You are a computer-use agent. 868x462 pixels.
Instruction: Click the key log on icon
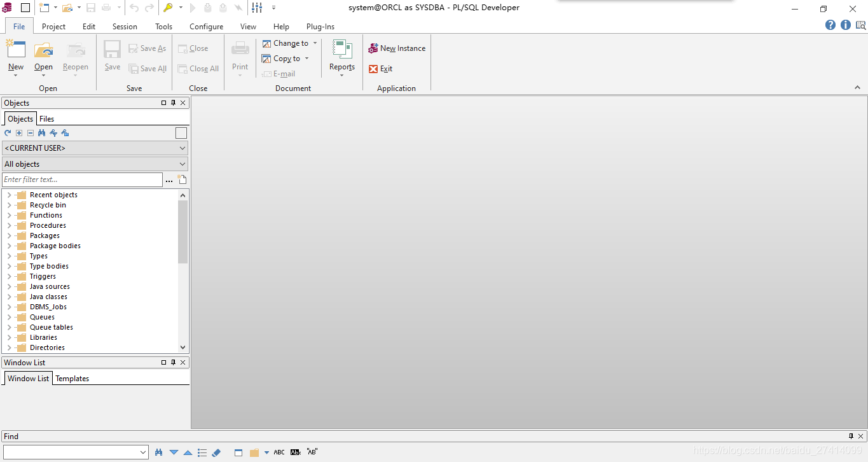click(x=168, y=8)
